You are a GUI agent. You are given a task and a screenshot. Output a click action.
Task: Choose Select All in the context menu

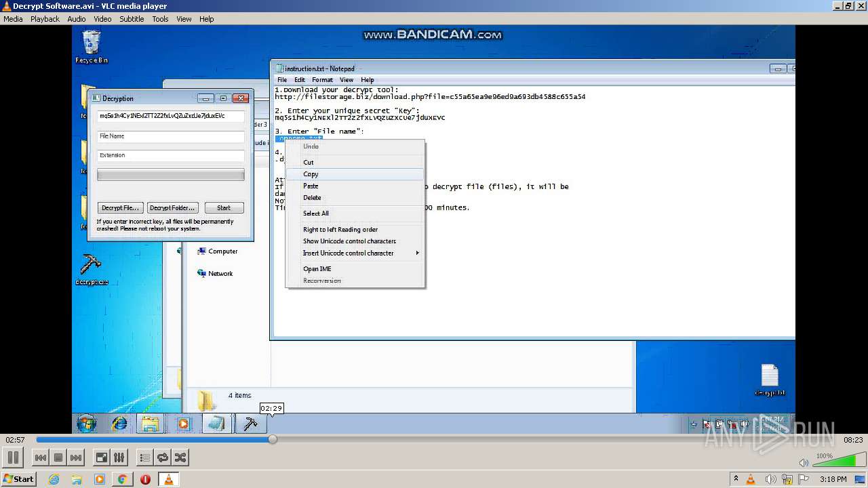click(x=355, y=213)
